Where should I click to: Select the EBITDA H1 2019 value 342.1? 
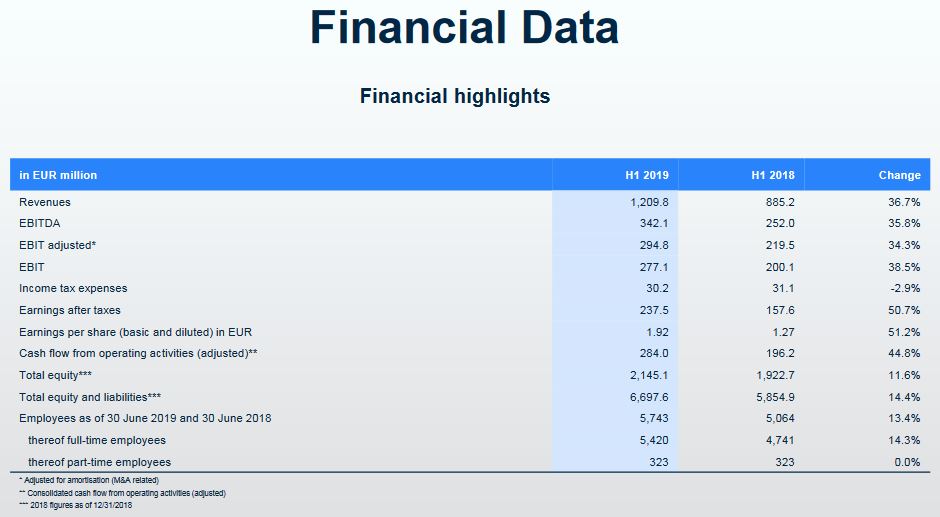(653, 223)
